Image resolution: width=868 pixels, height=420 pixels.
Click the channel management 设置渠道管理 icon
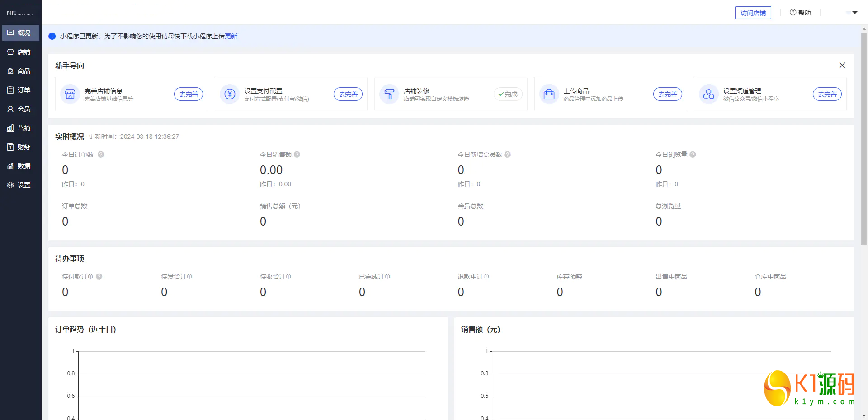pyautogui.click(x=708, y=94)
